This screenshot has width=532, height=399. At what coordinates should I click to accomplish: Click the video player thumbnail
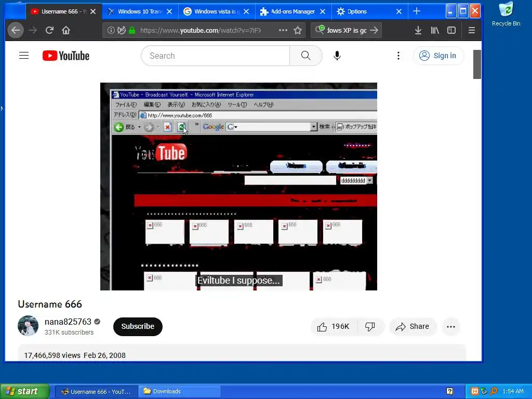pos(238,187)
